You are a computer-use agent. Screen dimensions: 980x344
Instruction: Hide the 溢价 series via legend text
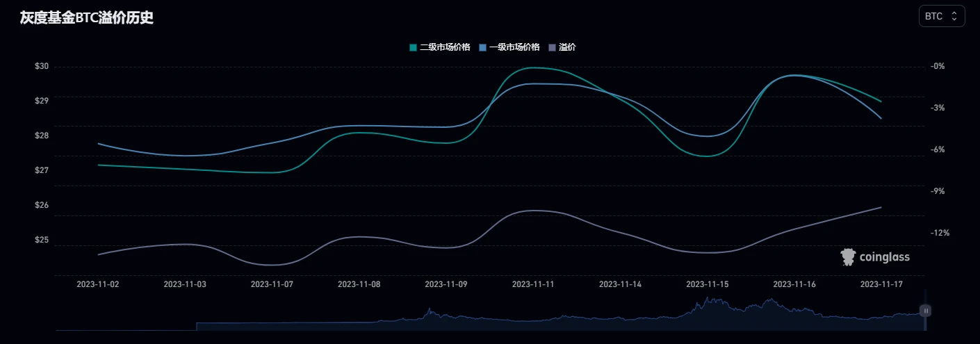click(x=567, y=47)
